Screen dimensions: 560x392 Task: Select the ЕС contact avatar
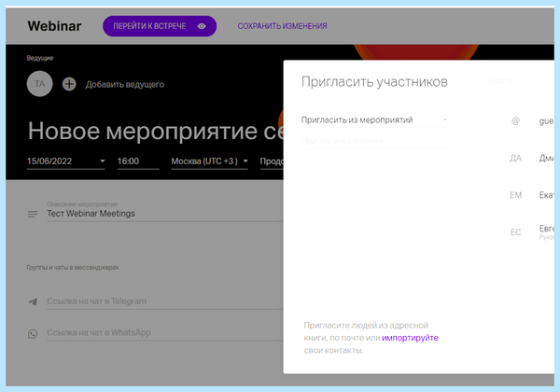515,232
